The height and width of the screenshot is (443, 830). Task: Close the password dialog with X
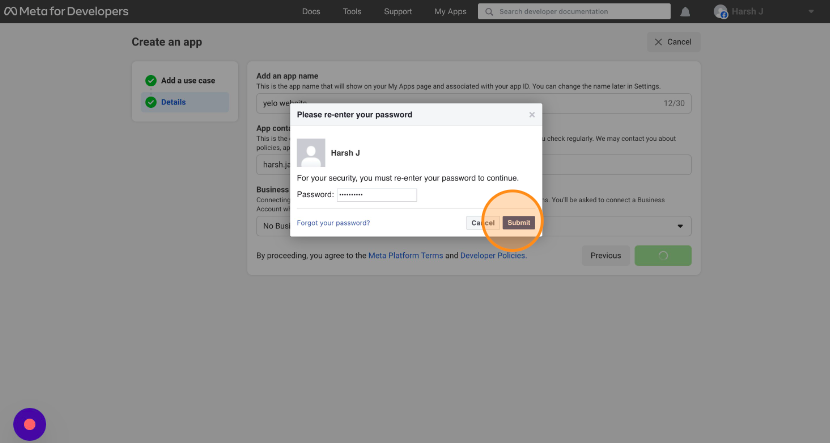(531, 115)
